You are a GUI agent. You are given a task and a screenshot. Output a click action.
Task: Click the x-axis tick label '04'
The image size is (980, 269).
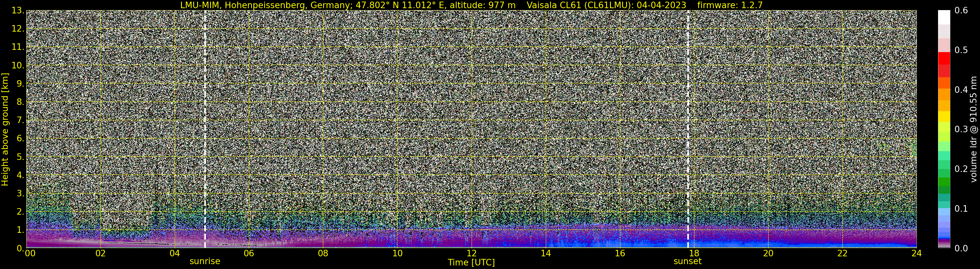175,253
